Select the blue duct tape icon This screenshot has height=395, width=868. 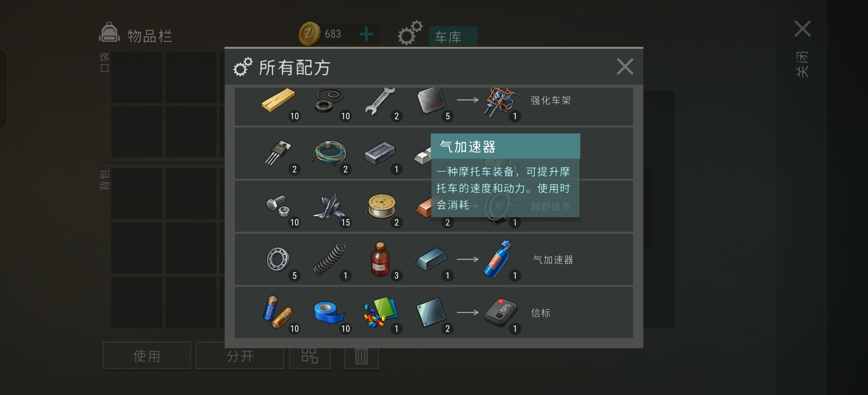coord(328,312)
